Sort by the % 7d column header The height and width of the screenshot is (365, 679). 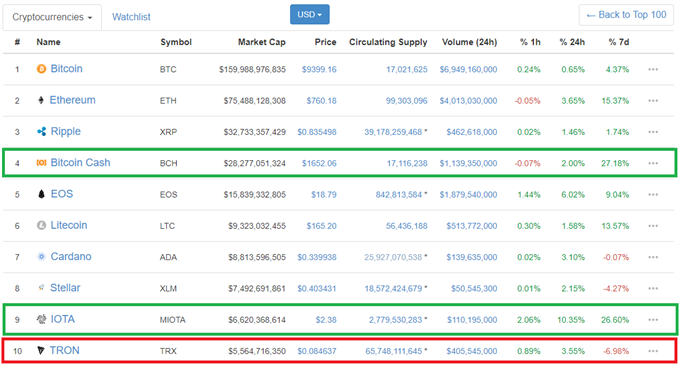pyautogui.click(x=618, y=42)
